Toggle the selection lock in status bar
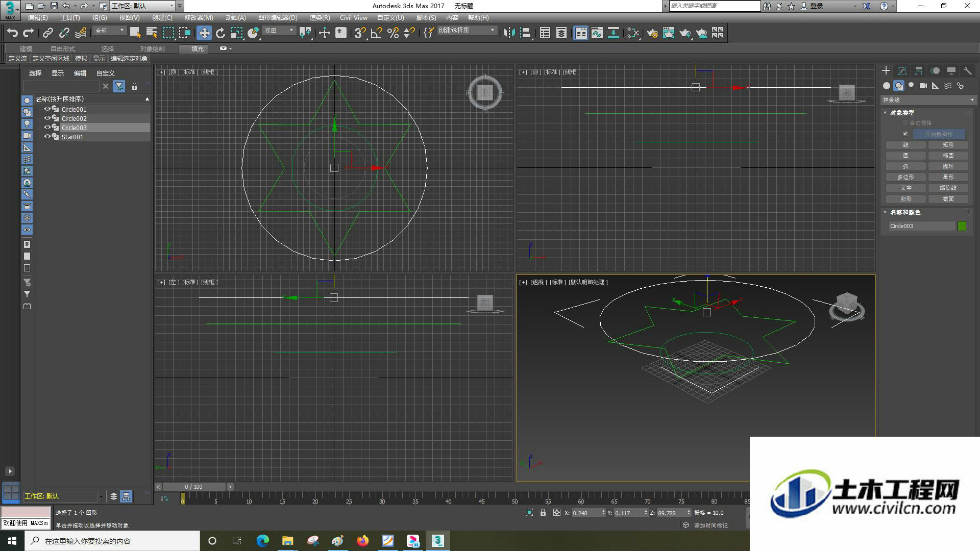The height and width of the screenshot is (552, 980). tap(543, 513)
